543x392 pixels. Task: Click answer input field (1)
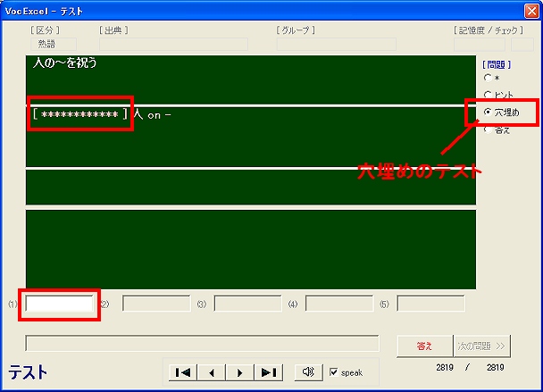tap(59, 304)
